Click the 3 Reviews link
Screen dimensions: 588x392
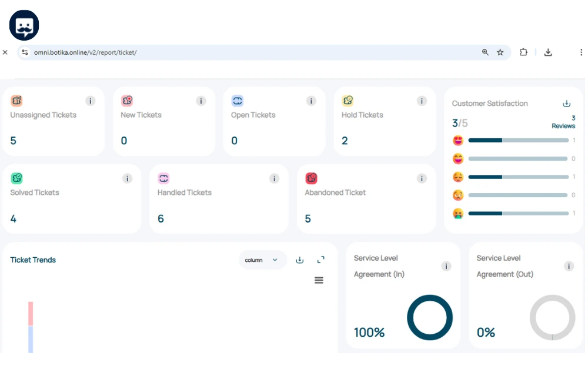point(563,122)
